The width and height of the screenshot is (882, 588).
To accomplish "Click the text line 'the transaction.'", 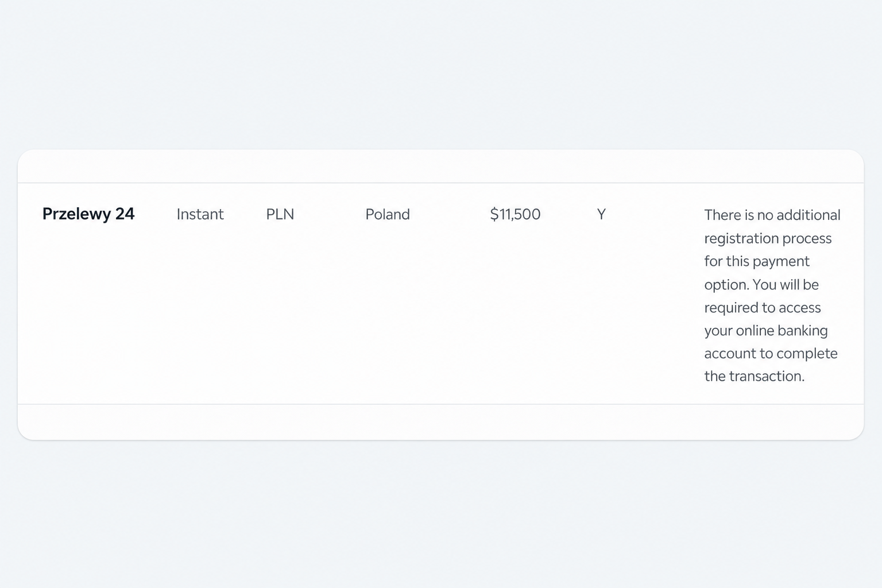I will (x=755, y=376).
